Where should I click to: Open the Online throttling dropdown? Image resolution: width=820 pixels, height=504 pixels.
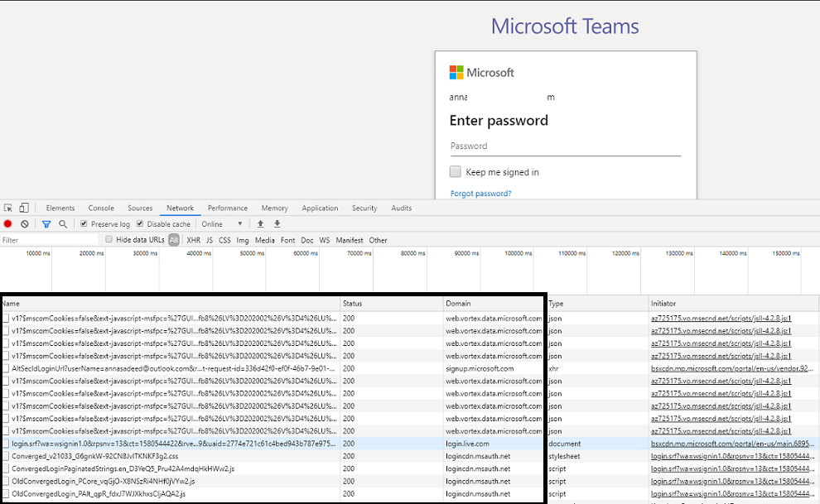(x=222, y=224)
